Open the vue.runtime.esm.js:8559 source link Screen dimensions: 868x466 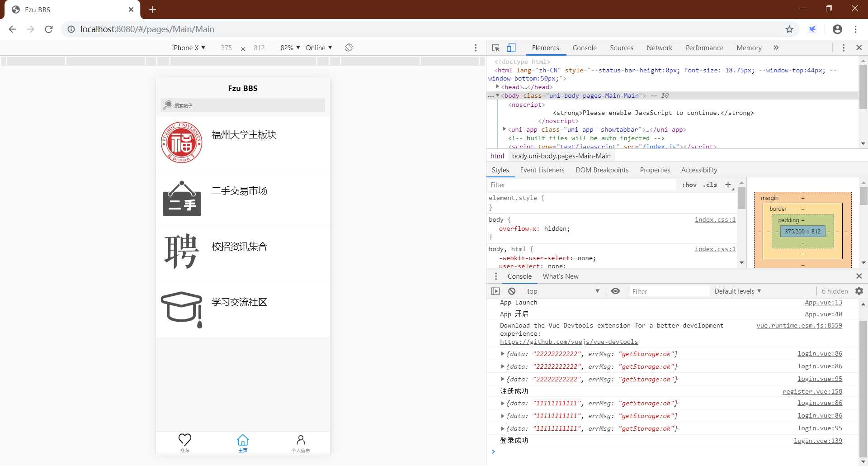799,325
